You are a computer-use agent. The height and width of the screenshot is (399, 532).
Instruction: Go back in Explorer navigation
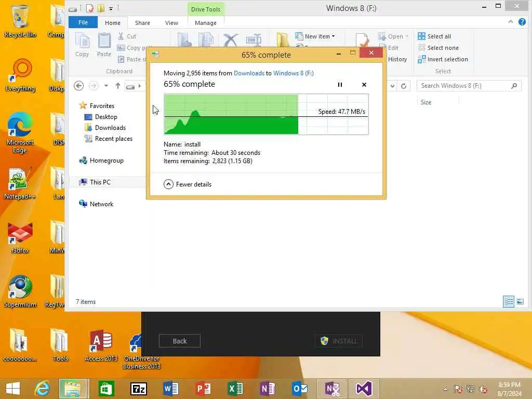pyautogui.click(x=79, y=86)
